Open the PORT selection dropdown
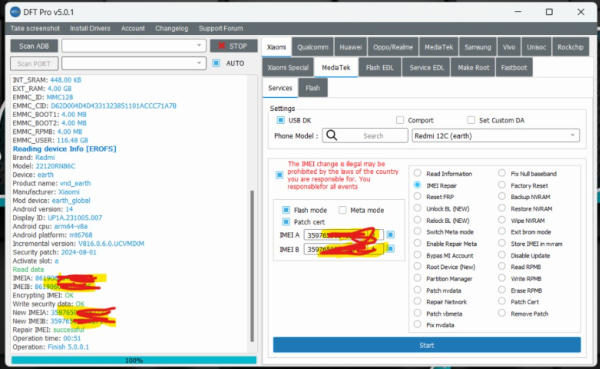The image size is (600, 369). pos(134,63)
